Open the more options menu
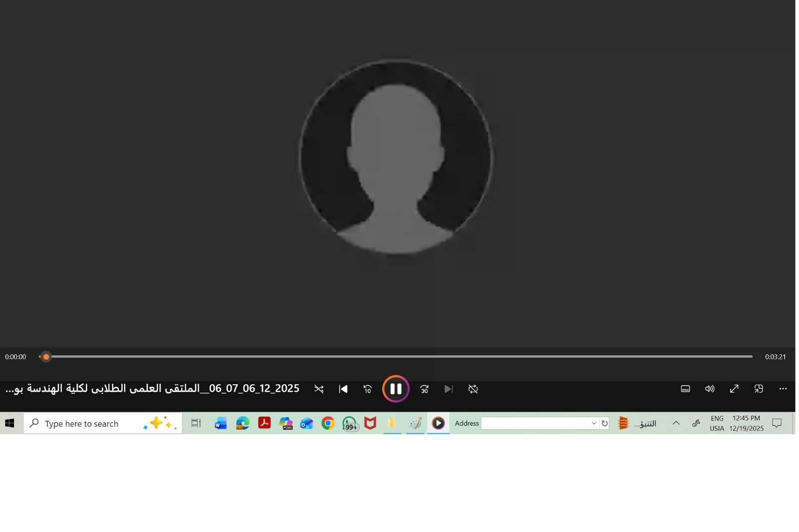The height and width of the screenshot is (532, 799). tap(783, 389)
